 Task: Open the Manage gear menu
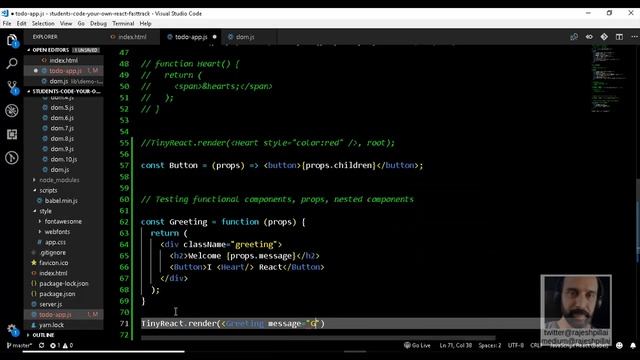point(12,330)
